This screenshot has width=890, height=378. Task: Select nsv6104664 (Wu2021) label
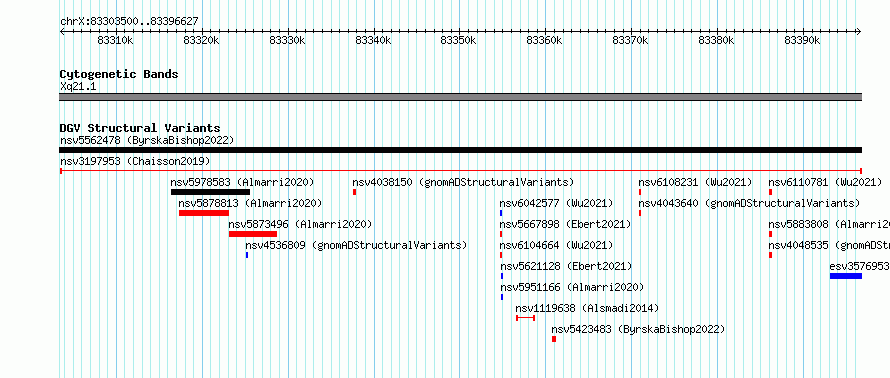(x=556, y=245)
